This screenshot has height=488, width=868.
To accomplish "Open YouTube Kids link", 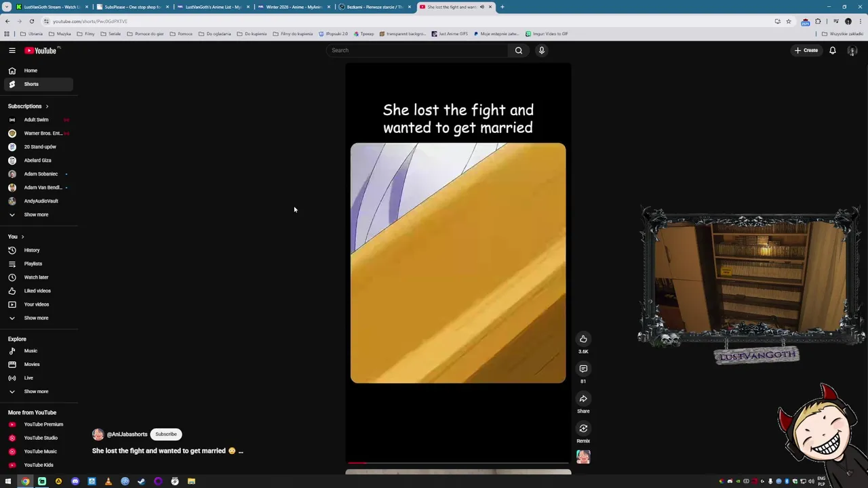I will 37,465.
